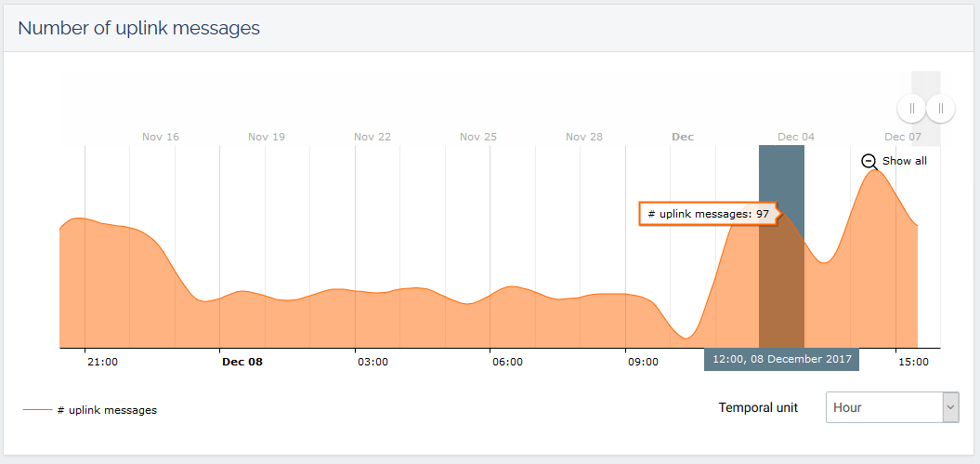Click the '12:00, 08 December 2017' cursor label

(780, 360)
